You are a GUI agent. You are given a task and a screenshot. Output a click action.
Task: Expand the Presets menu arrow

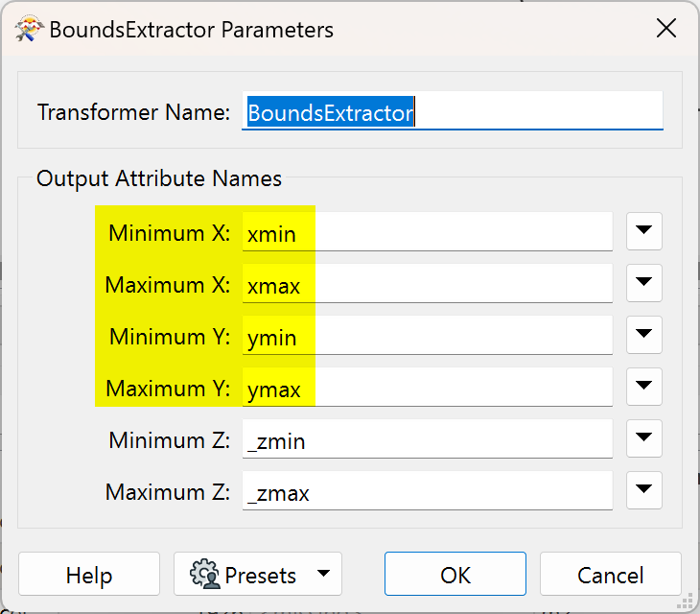click(x=323, y=575)
